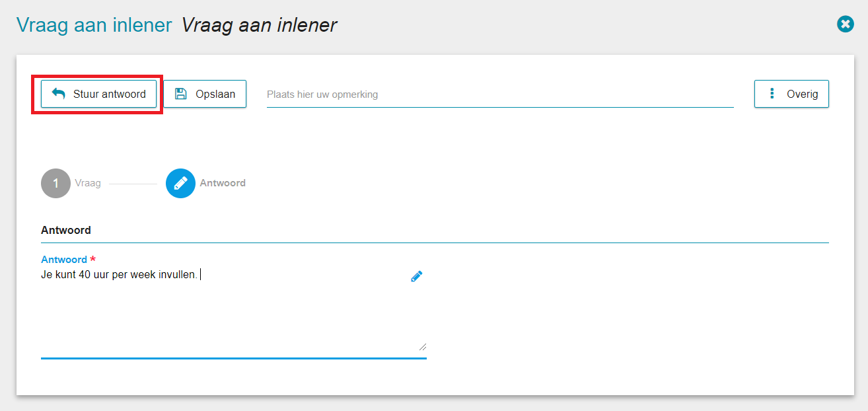Go to the Vraag step label
Screen dimensions: 868x411
pos(88,183)
